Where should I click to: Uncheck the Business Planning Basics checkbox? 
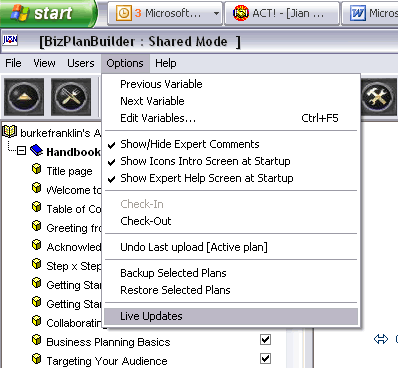(265, 340)
